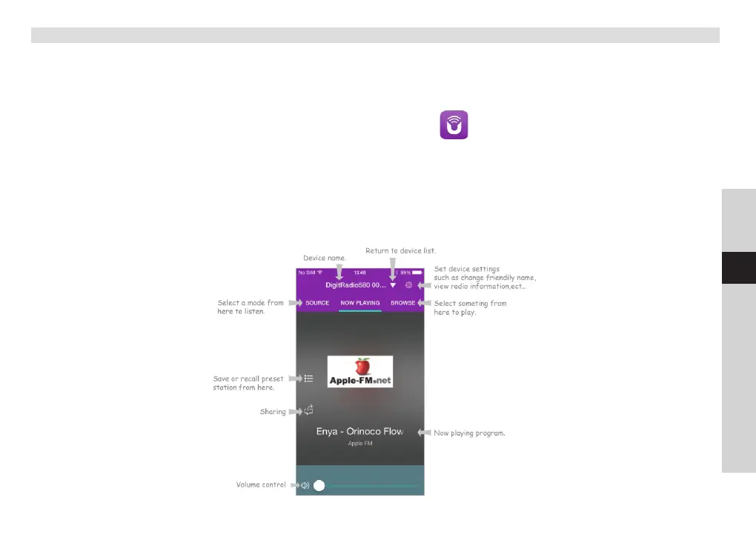This screenshot has height=546, width=756.
Task: Click the volume slider knob
Action: coord(319,486)
